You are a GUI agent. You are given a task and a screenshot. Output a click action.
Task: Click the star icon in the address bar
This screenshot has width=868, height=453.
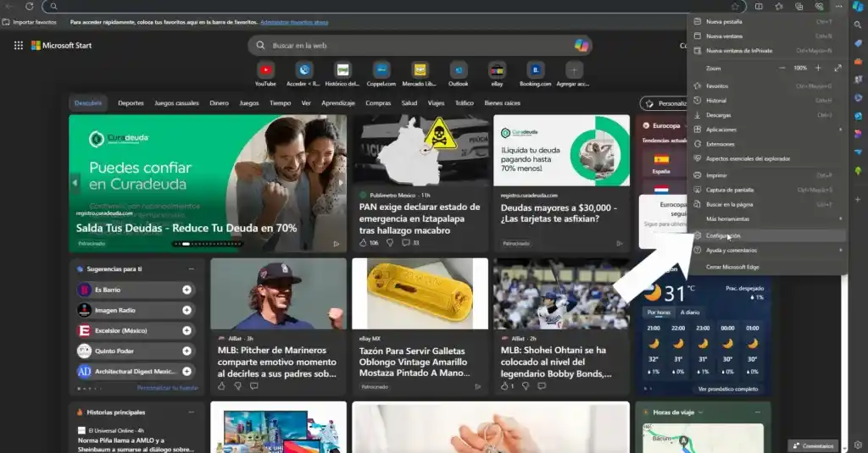pos(735,6)
